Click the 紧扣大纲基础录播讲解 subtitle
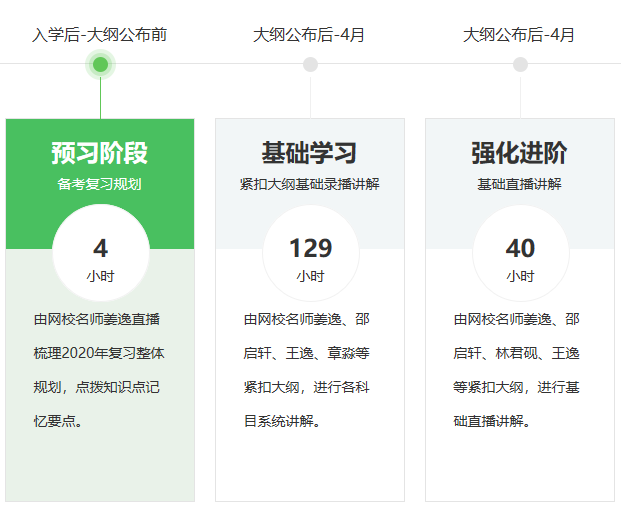The image size is (621, 514). (310, 184)
